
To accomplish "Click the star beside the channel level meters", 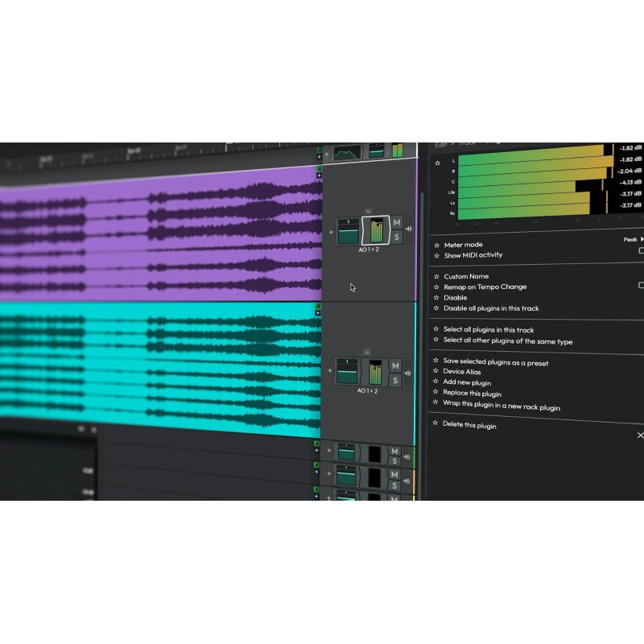I will pyautogui.click(x=438, y=163).
